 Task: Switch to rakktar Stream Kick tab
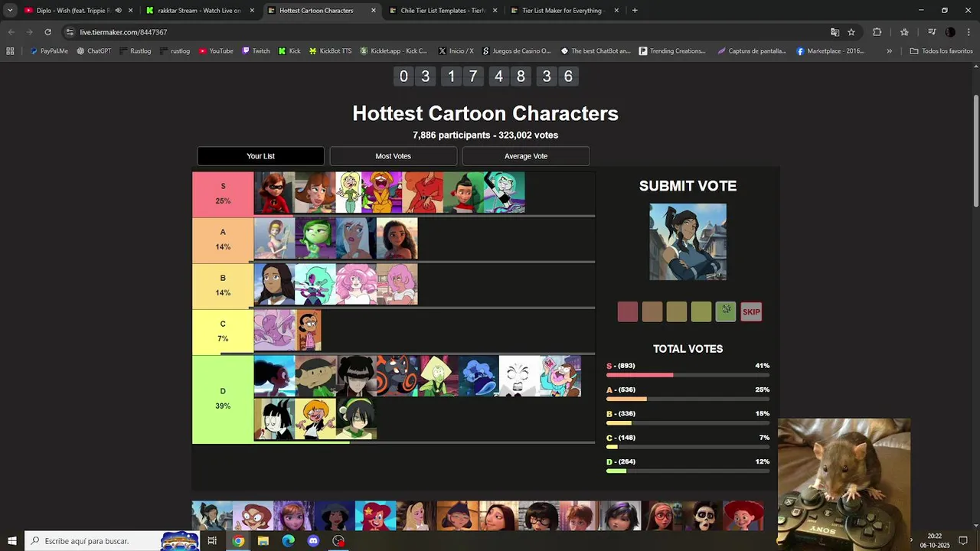coord(199,11)
